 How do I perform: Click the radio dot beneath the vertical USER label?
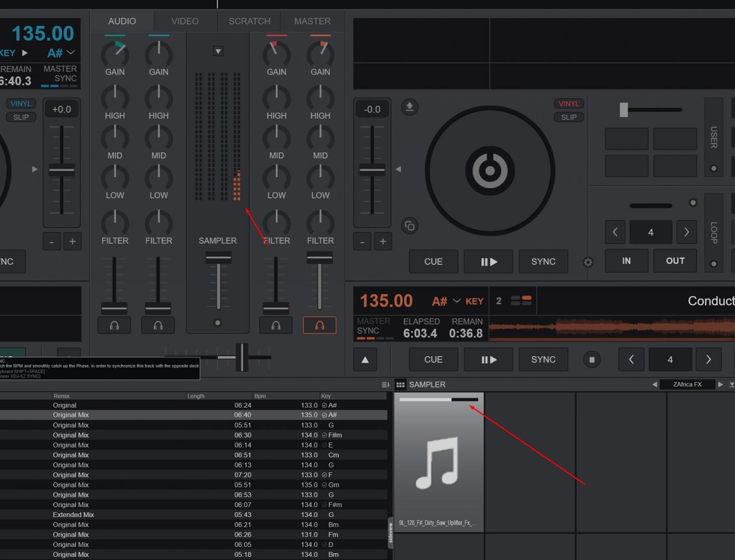tap(714, 169)
